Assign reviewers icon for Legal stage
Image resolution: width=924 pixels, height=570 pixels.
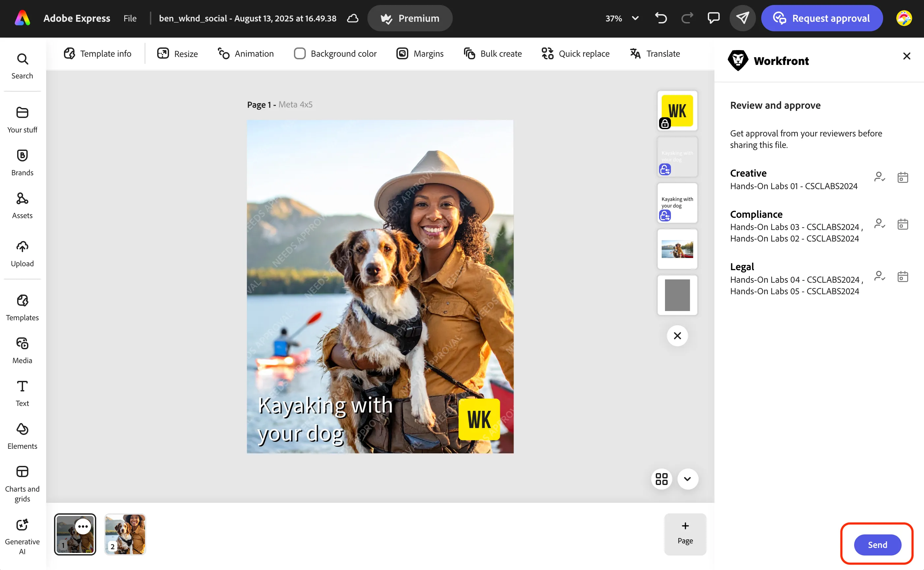click(x=880, y=276)
